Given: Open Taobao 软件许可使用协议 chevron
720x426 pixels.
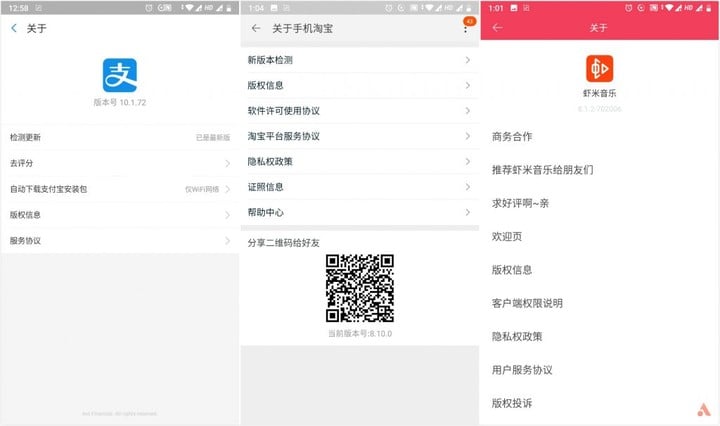Looking at the screenshot, I should [x=467, y=111].
